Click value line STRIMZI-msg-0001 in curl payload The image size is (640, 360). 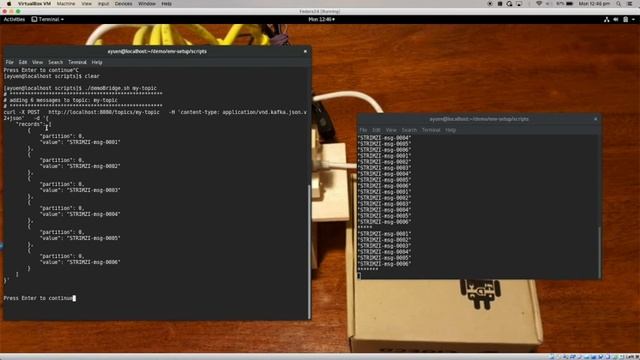tap(80, 142)
